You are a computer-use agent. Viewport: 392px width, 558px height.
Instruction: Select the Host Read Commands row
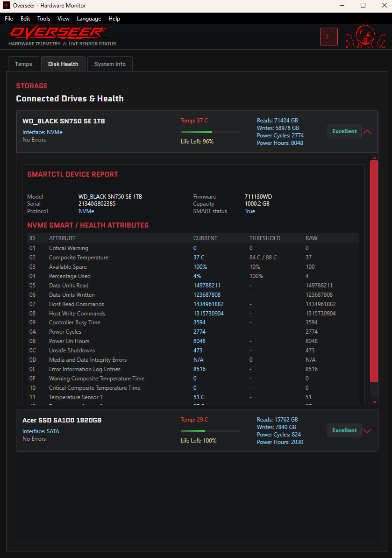[x=193, y=304]
